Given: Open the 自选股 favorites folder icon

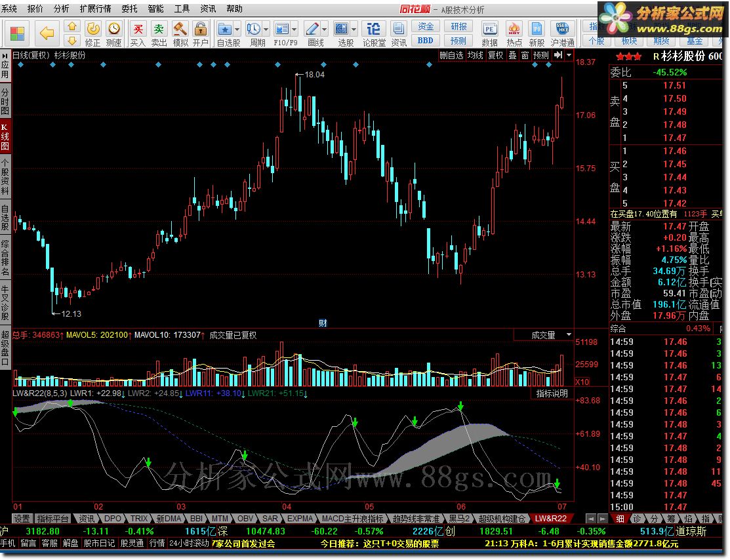Looking at the screenshot, I should click(x=225, y=30).
